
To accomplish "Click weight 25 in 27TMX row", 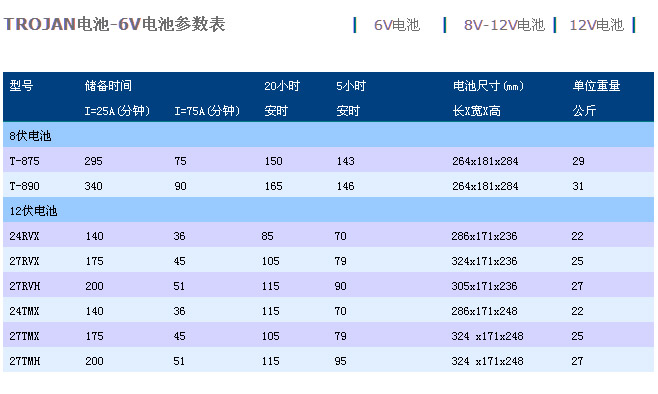I will pyautogui.click(x=577, y=336).
